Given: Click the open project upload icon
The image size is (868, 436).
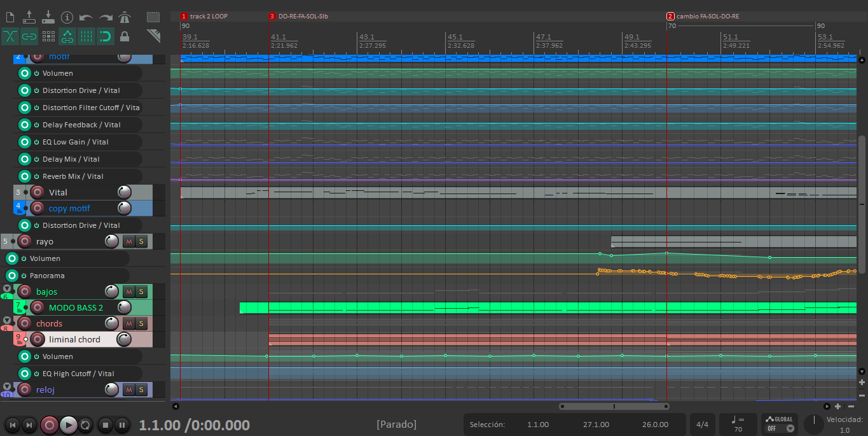Looking at the screenshot, I should pyautogui.click(x=29, y=17).
